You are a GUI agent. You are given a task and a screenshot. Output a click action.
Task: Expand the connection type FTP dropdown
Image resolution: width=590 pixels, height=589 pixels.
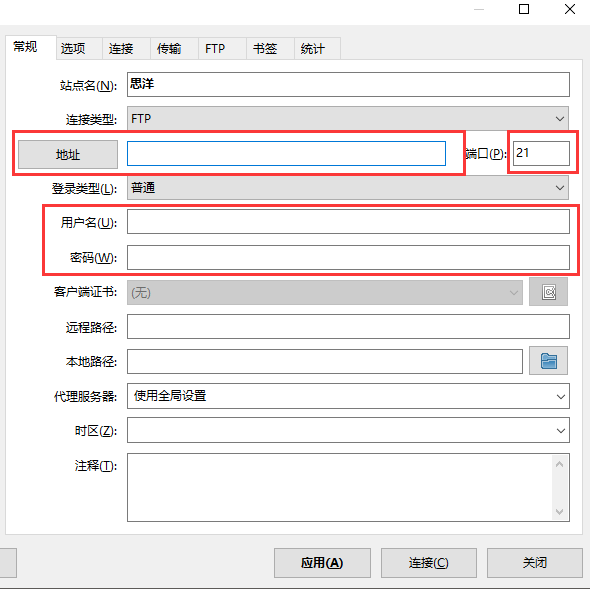click(x=348, y=119)
